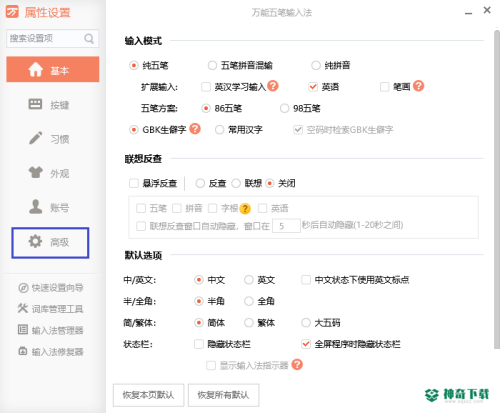This screenshot has height=413, width=500.
Task: Close the 属性设置 window
Action: (487, 10)
